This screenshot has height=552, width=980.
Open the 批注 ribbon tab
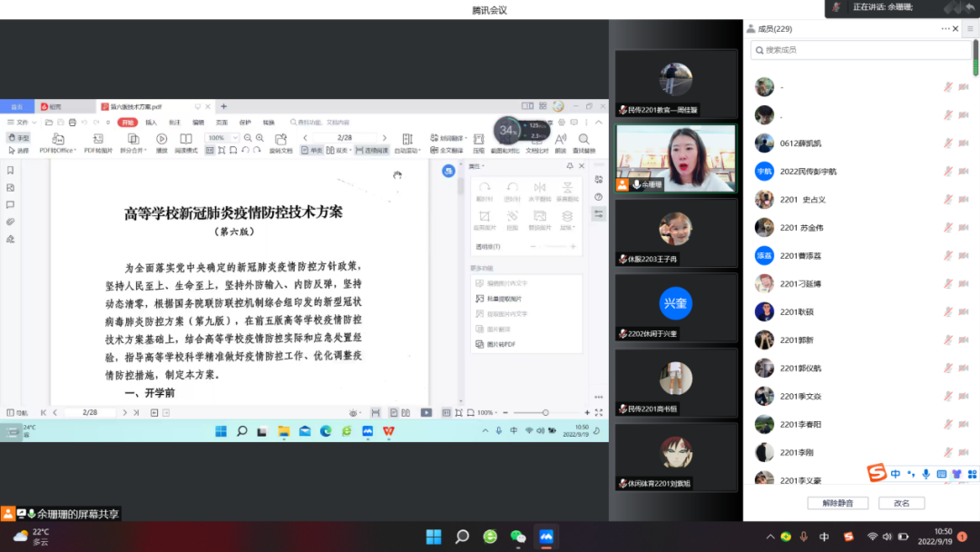(175, 123)
